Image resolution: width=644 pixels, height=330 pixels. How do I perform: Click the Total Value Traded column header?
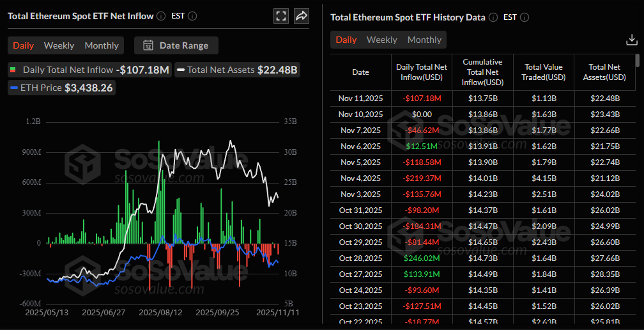pos(543,72)
